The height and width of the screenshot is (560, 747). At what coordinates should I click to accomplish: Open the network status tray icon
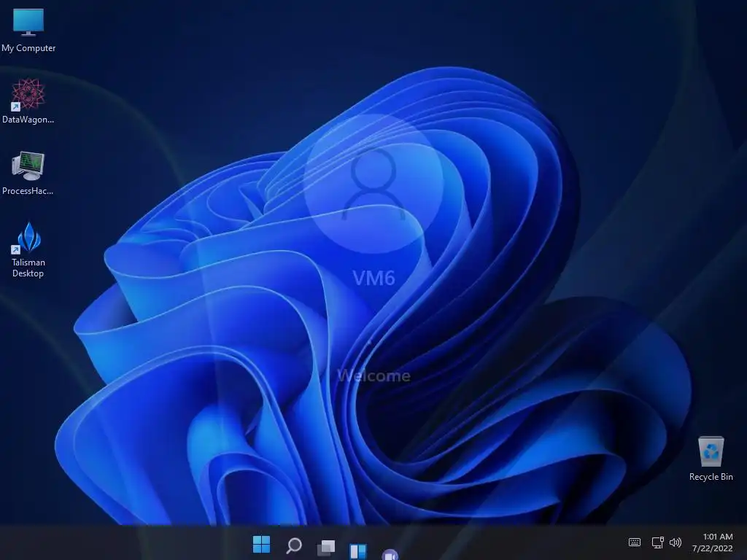[657, 542]
